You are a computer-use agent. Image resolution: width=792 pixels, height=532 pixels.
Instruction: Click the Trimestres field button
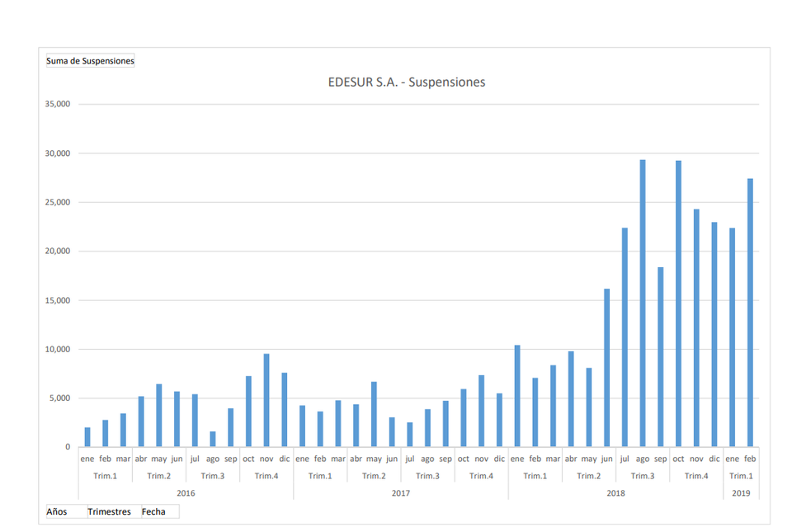[114, 511]
